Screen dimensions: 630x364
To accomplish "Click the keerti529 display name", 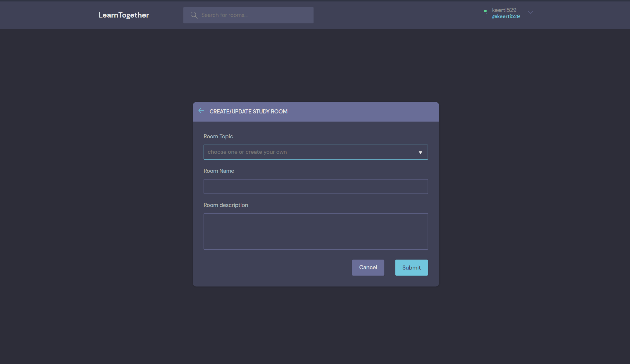I will click(x=504, y=10).
